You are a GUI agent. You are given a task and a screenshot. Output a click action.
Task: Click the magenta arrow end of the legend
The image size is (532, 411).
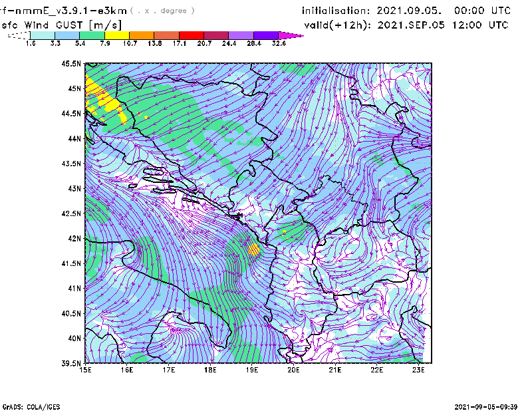pos(290,35)
